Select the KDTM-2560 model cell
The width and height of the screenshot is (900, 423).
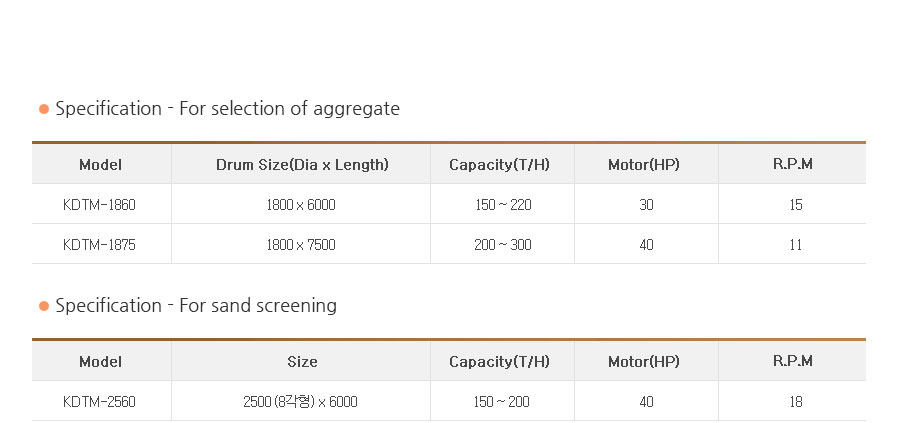[x=99, y=402]
